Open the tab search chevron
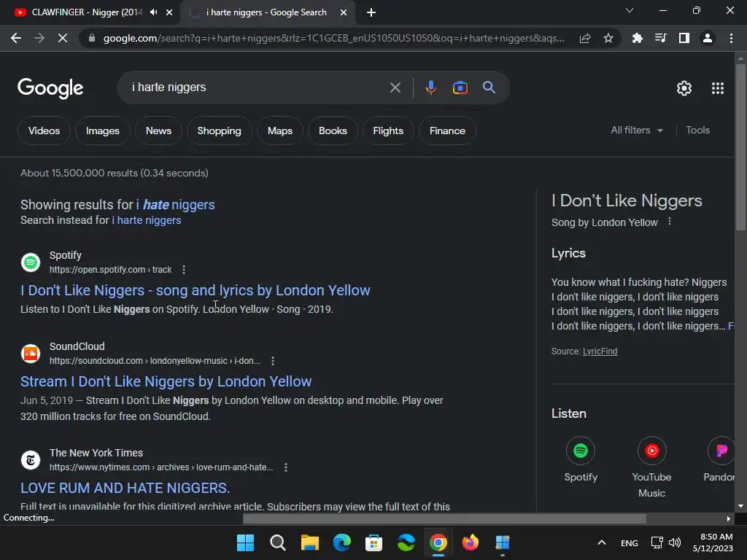The image size is (747, 560). pos(630,10)
